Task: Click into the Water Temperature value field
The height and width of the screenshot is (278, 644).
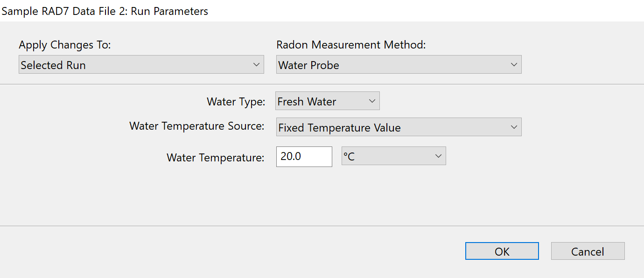Action: (x=304, y=157)
